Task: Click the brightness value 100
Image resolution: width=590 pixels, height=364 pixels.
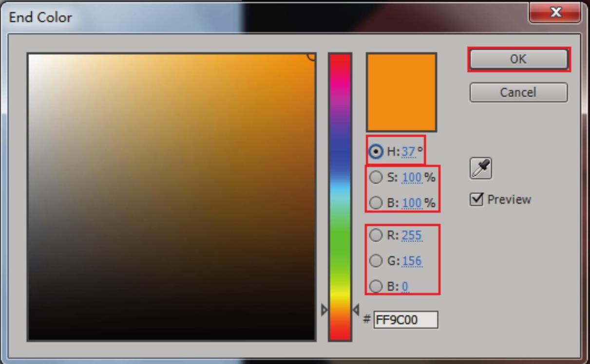Action: click(412, 203)
